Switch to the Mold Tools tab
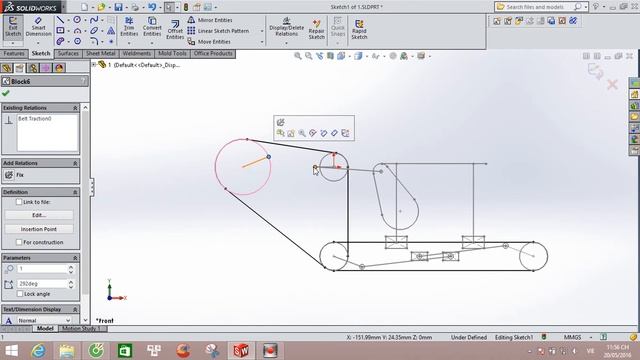The height and width of the screenshot is (360, 640). tap(172, 53)
